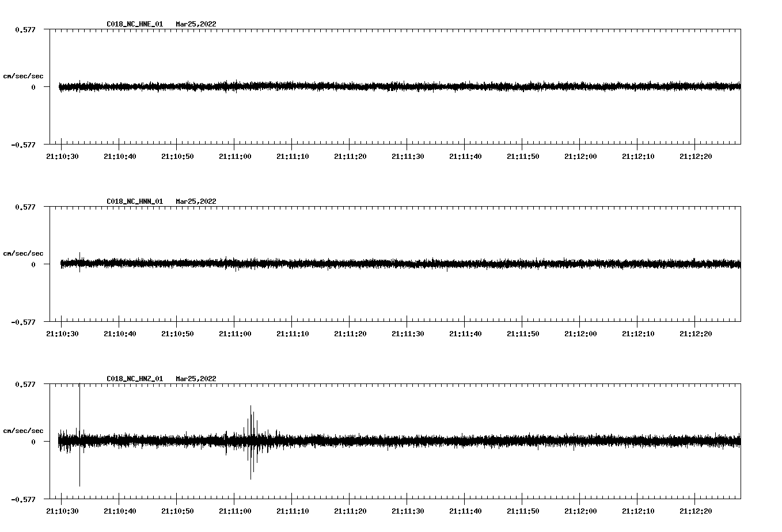Click the C018_NC_HNN_01 channel title

[x=135, y=202]
